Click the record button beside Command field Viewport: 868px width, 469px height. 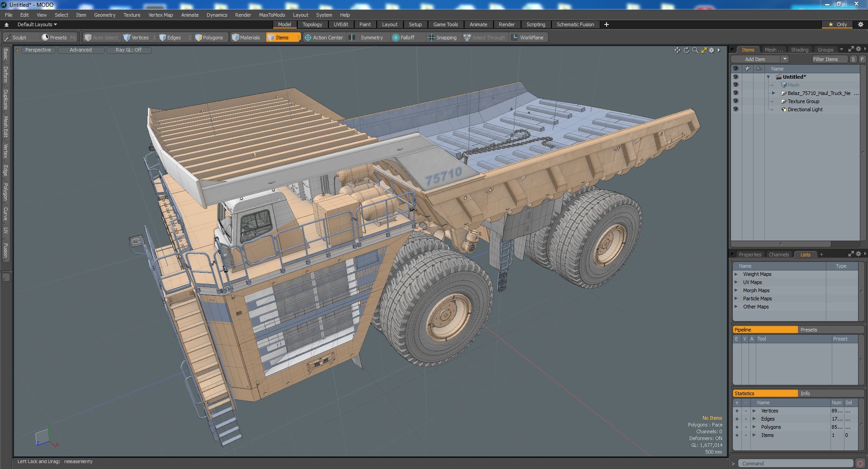tap(860, 464)
